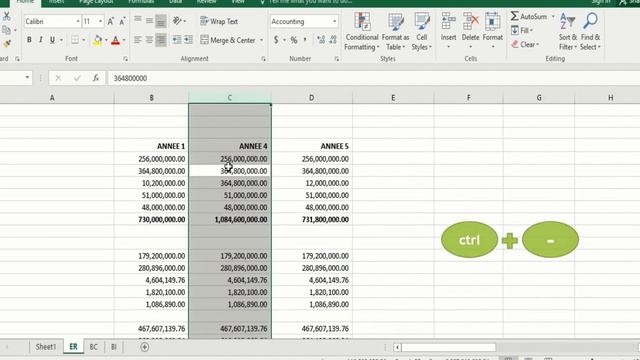The height and width of the screenshot is (360, 640).
Task: Open Cell Styles gallery
Action: point(421,32)
